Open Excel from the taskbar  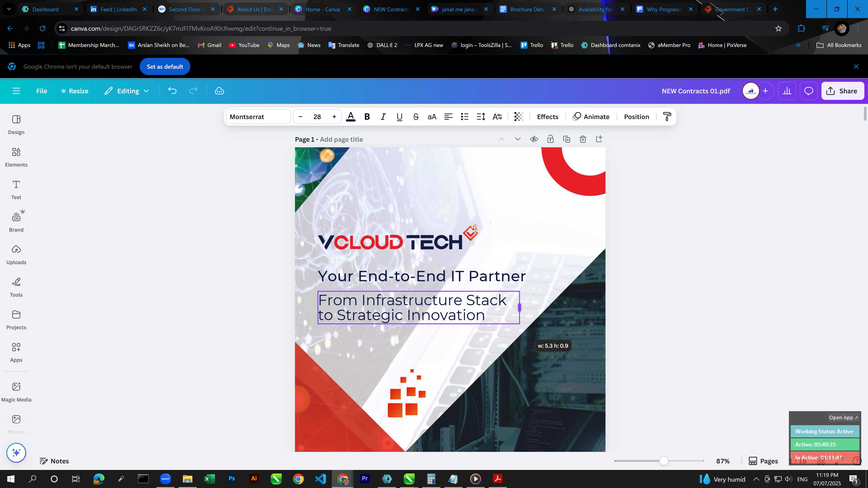[x=210, y=479]
